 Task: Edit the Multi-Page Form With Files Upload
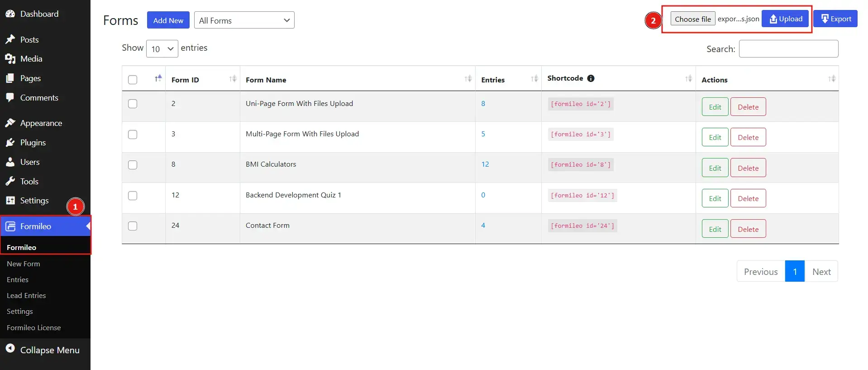715,137
